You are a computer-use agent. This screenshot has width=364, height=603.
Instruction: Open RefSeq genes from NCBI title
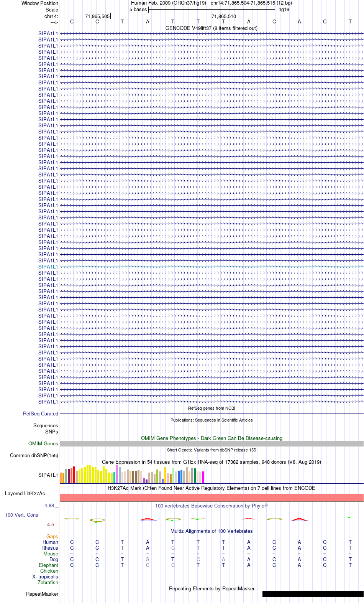coord(212,408)
